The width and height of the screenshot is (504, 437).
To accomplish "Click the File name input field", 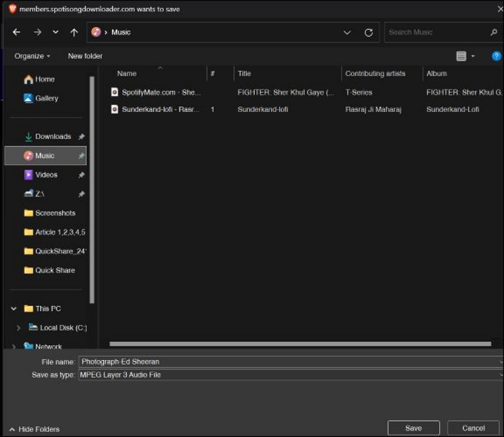I will [x=290, y=362].
